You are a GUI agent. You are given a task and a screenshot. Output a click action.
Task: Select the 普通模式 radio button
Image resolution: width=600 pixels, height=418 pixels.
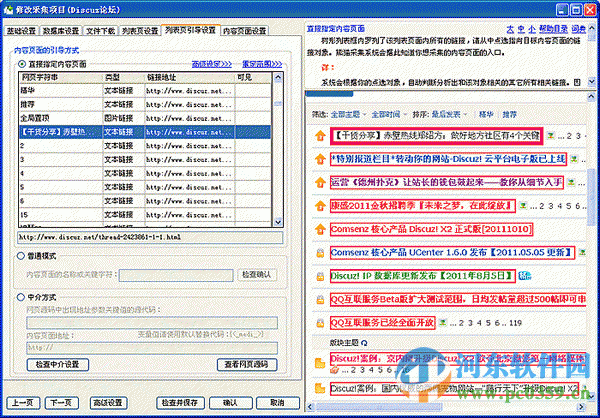21,256
